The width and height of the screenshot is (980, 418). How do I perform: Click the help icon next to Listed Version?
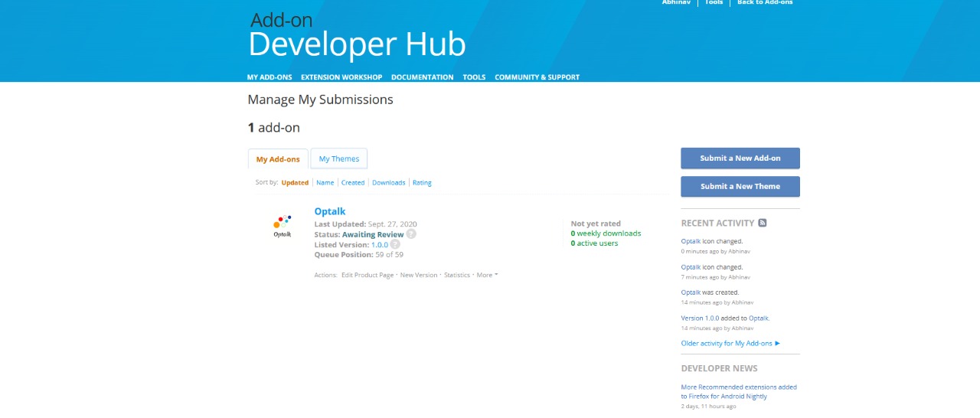[x=395, y=244]
